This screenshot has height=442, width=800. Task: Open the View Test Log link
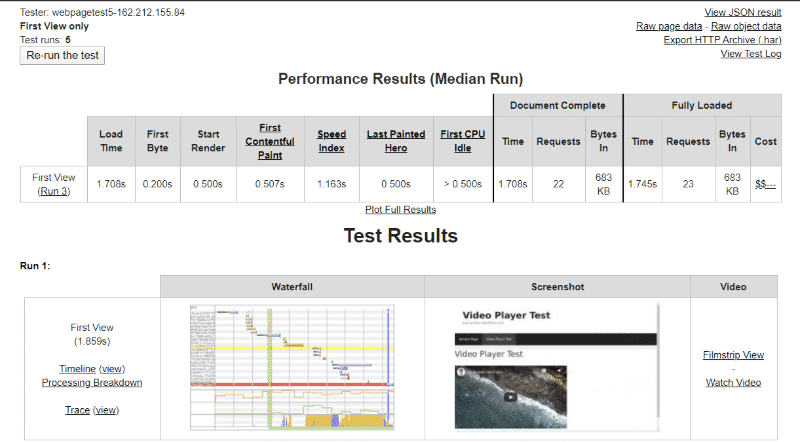(750, 54)
